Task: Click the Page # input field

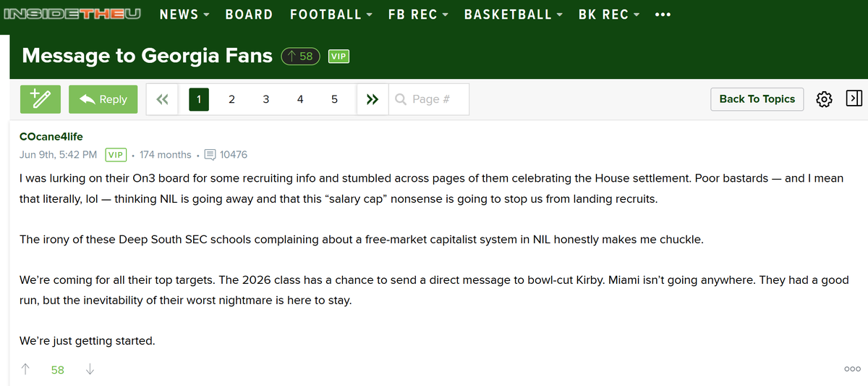Action: point(429,99)
